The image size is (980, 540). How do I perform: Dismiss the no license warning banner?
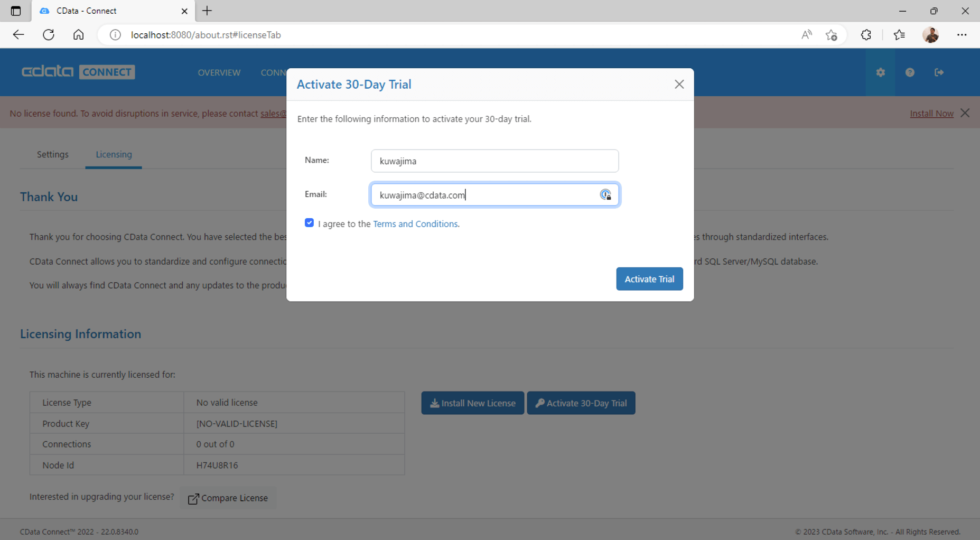coord(965,113)
